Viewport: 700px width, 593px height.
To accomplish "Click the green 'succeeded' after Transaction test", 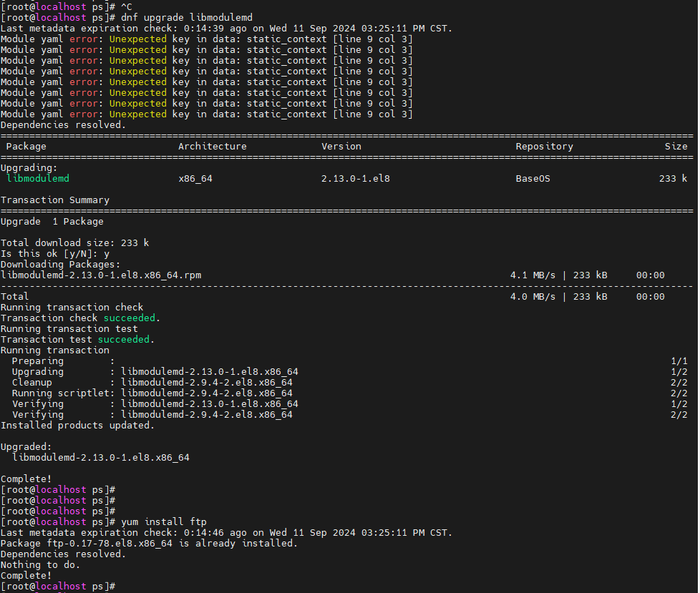I will [124, 339].
